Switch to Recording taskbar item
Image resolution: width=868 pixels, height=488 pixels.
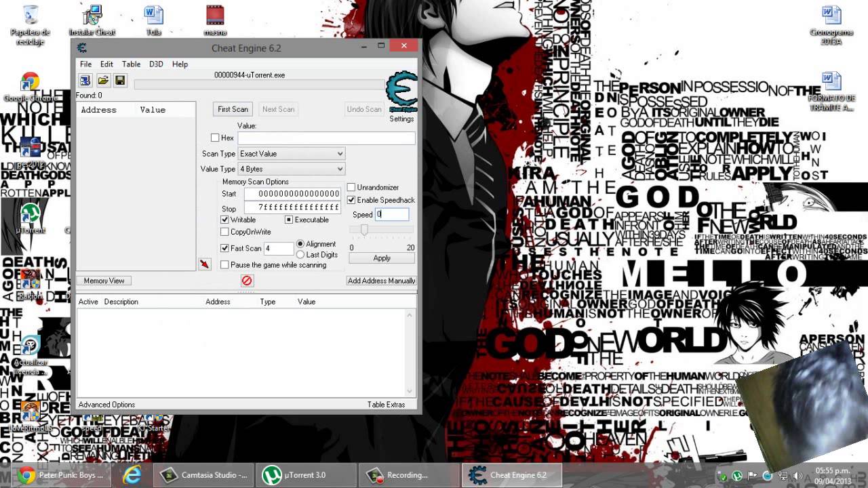[x=408, y=475]
